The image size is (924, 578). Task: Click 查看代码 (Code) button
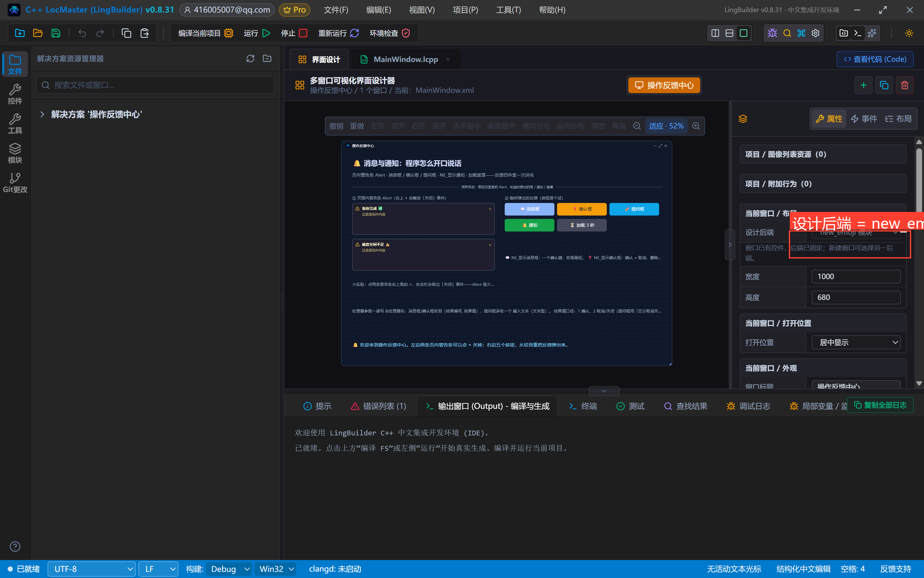coord(875,59)
